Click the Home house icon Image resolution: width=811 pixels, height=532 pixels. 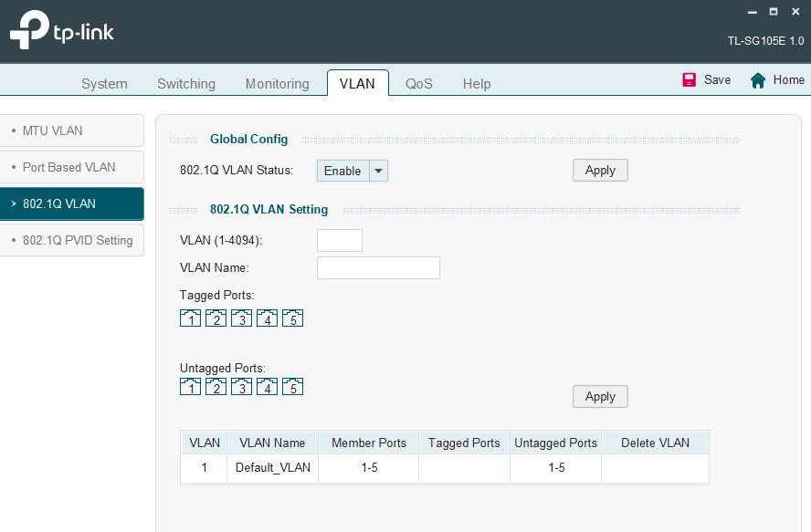point(757,80)
